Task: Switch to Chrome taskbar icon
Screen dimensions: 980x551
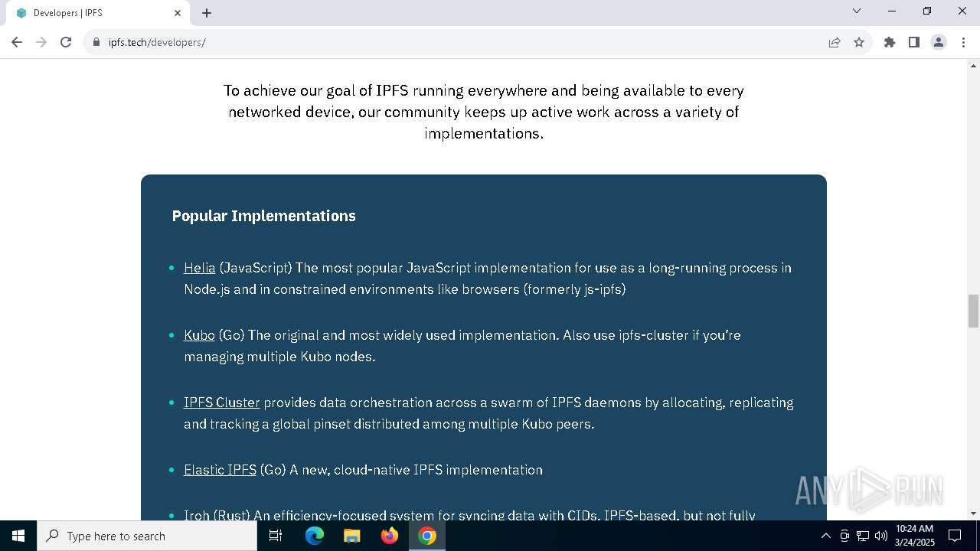Action: coord(427,536)
